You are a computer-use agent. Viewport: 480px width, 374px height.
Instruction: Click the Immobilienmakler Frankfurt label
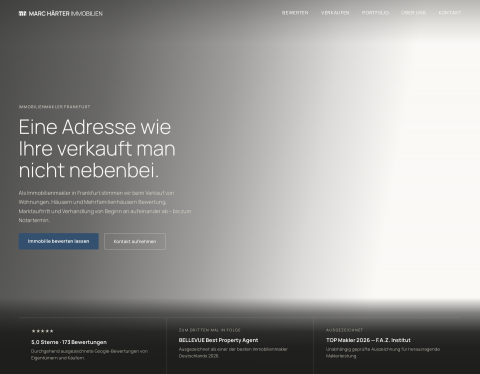54,107
